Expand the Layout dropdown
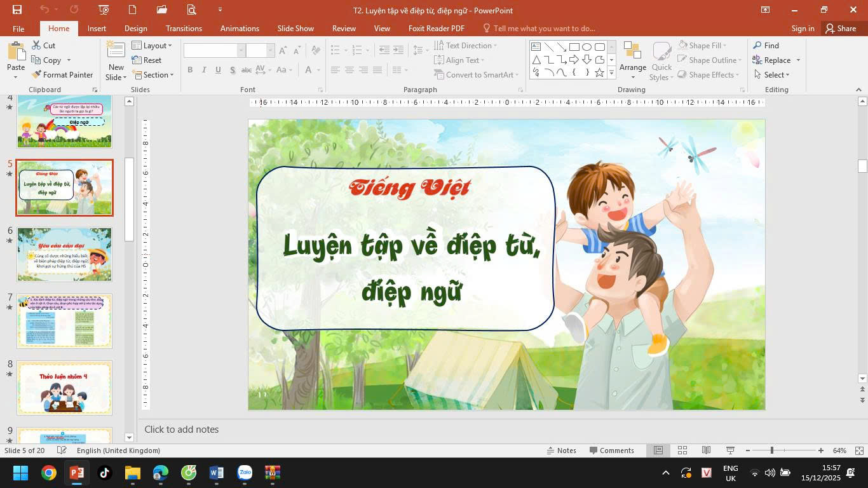This screenshot has height=488, width=868. click(x=152, y=46)
